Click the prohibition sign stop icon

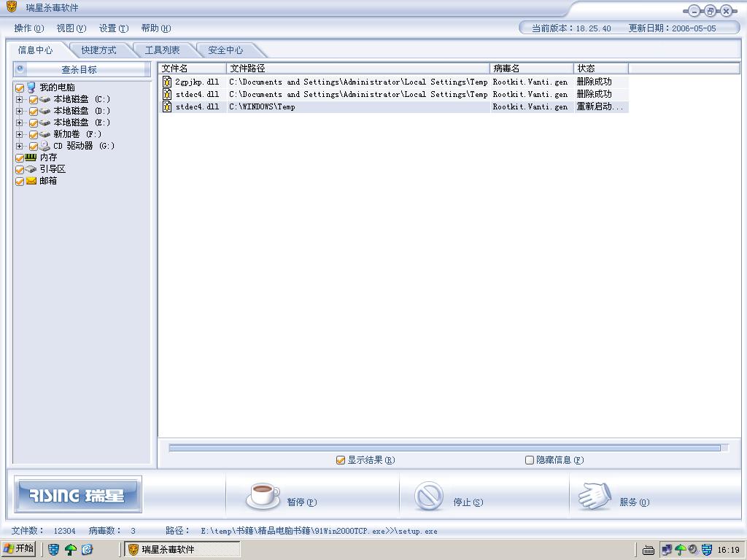pos(429,496)
